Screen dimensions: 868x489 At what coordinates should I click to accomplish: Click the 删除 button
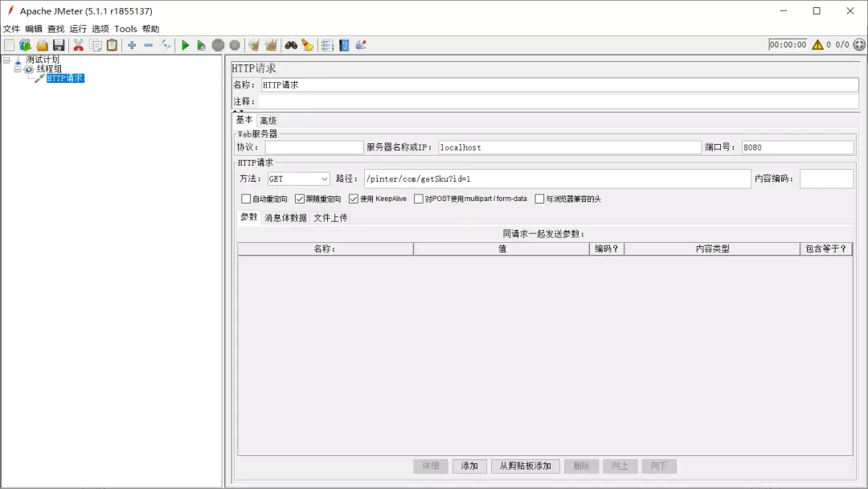tap(581, 466)
